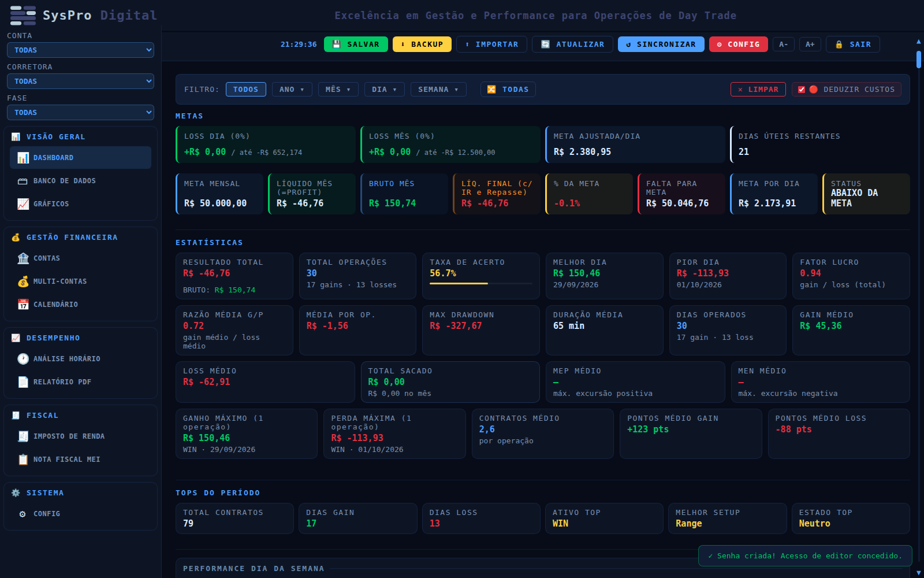Open Gráficos chart icon in sidebar

23,204
